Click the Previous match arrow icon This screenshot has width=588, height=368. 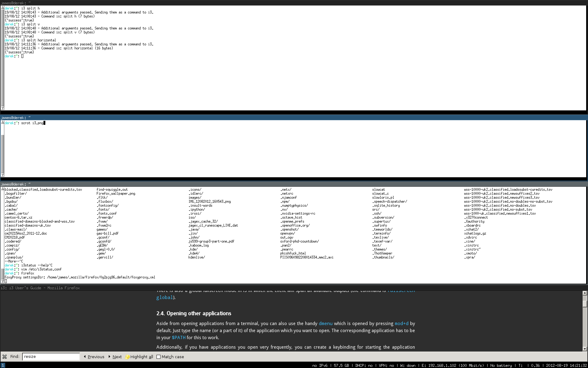coord(85,357)
